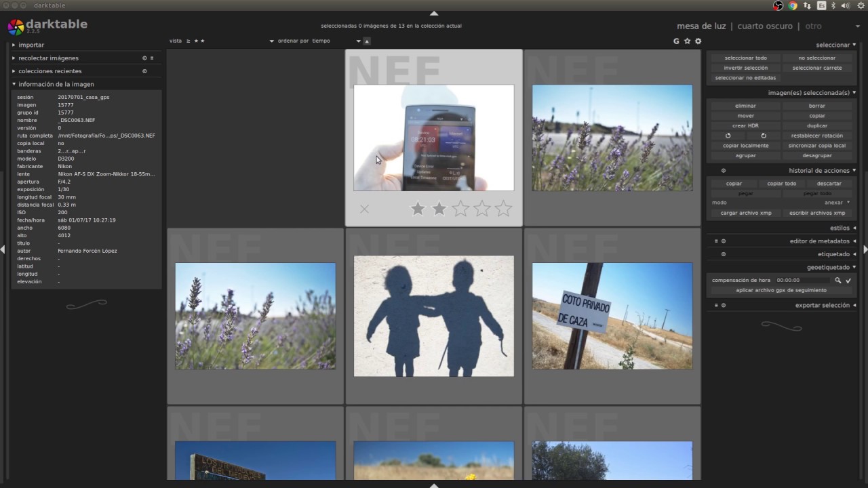Viewport: 868px width, 488px height.
Task: Open the otro view menu
Action: point(813,26)
